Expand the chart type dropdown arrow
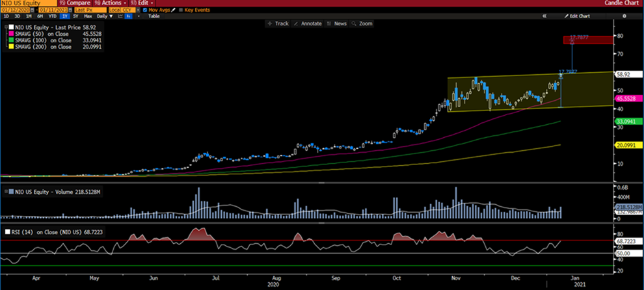The width and height of the screenshot is (644, 290). coord(139,16)
